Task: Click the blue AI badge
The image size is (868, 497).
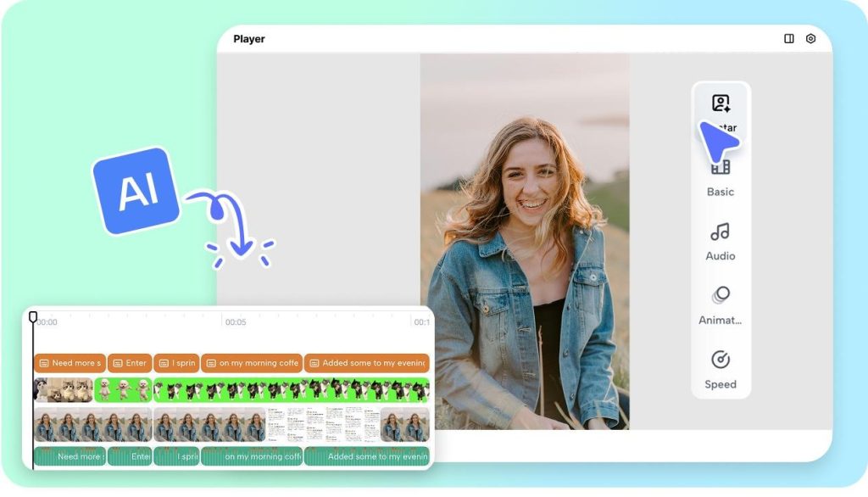Action: 136,190
